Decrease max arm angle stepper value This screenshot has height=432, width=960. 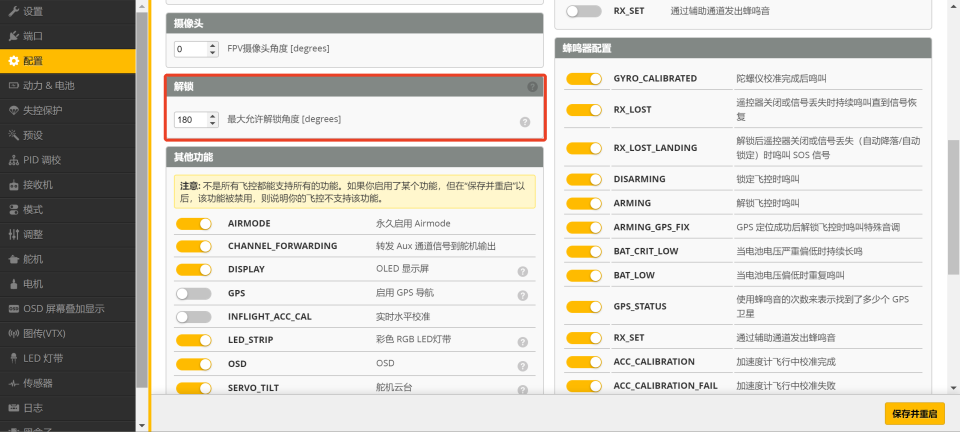pos(213,123)
